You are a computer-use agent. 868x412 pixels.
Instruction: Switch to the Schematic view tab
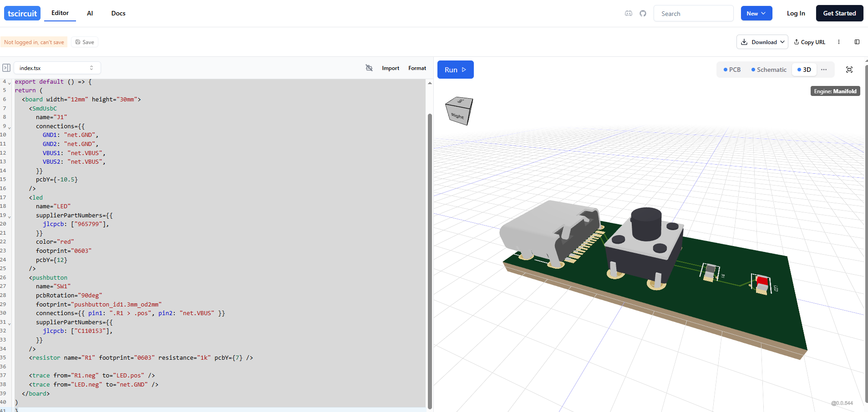coord(769,70)
